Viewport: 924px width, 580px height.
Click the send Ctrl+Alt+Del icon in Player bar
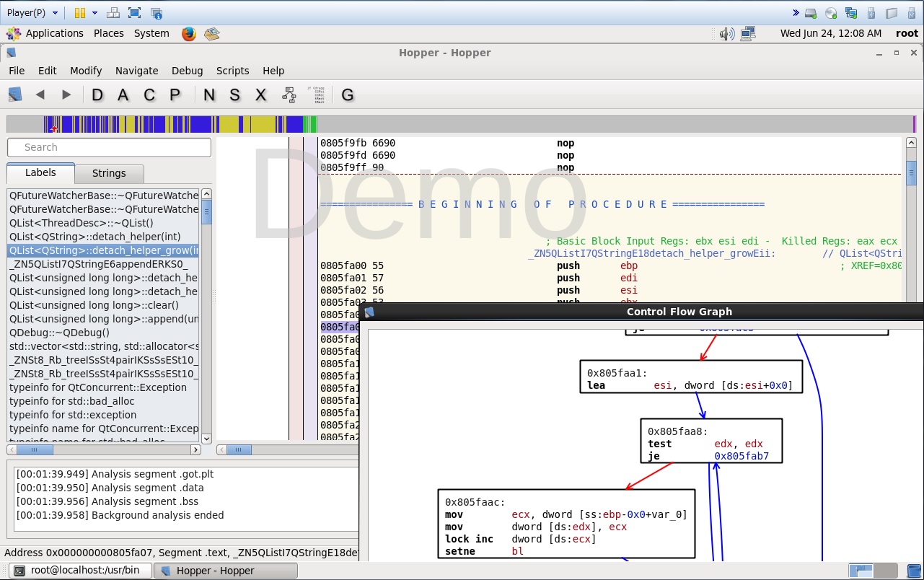[x=113, y=13]
